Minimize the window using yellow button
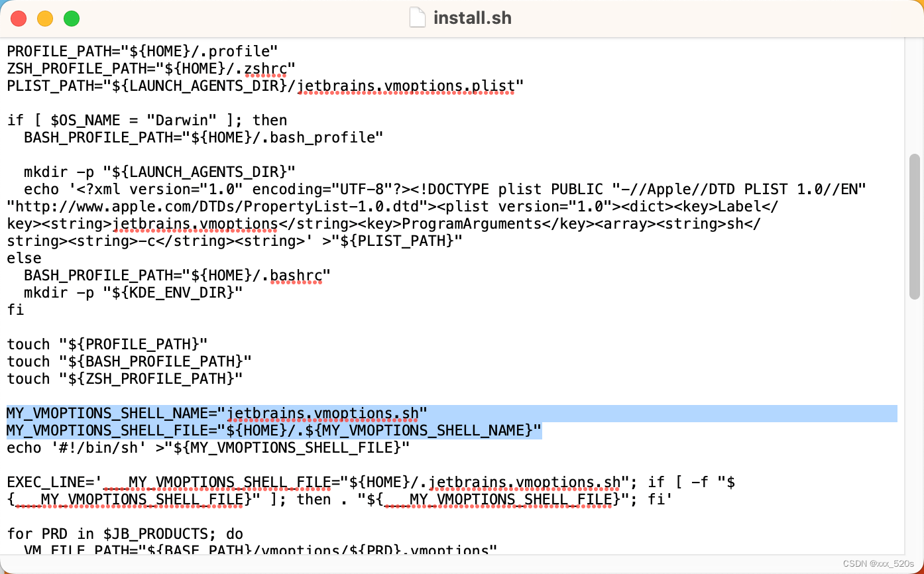 click(45, 19)
